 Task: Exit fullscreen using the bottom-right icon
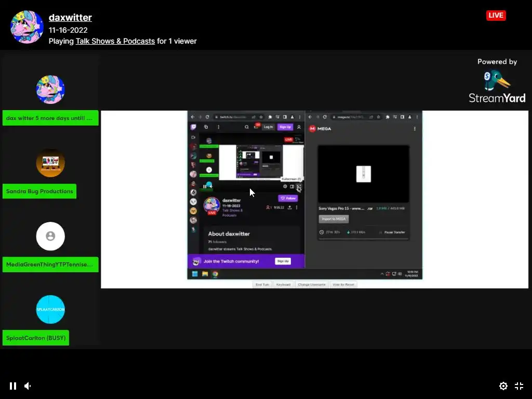coord(519,386)
